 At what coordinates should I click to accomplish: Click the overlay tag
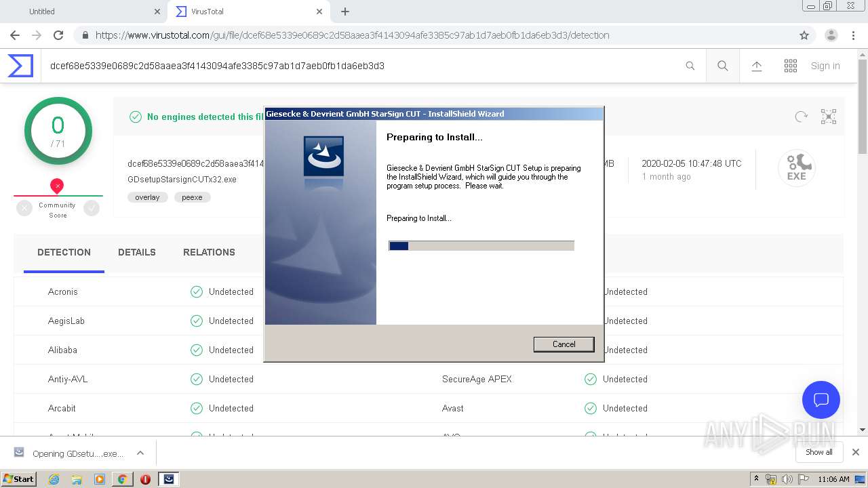tap(147, 197)
